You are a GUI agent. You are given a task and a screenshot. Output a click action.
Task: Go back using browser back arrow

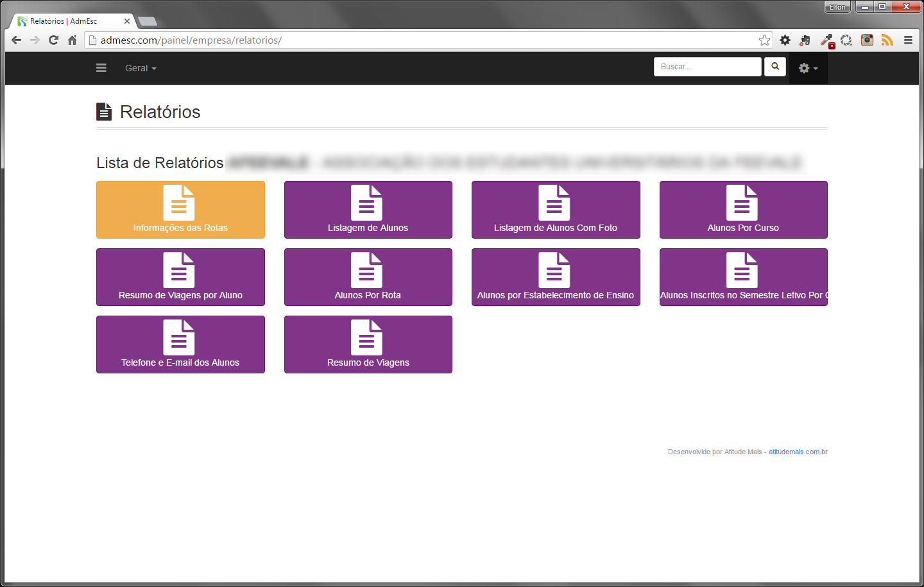[x=17, y=40]
